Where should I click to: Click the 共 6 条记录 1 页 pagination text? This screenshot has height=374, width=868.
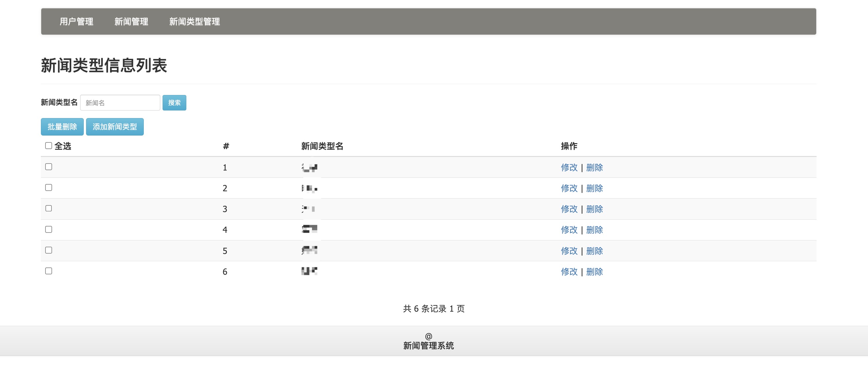434,309
